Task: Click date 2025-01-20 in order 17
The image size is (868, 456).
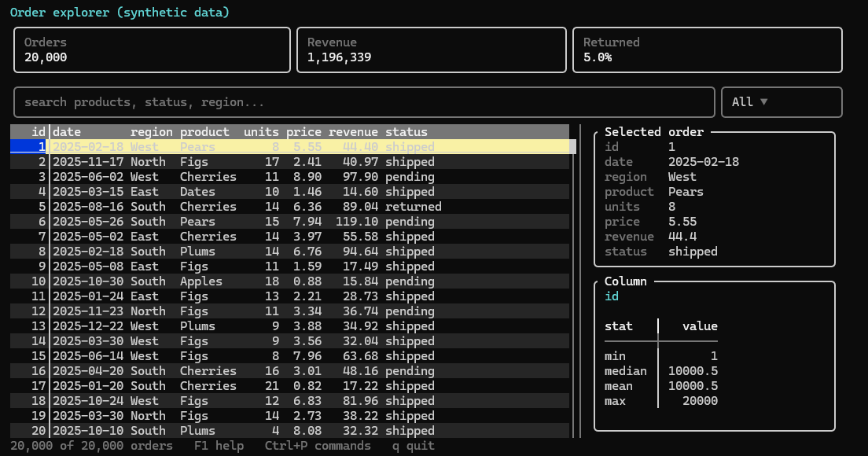Action: 88,386
